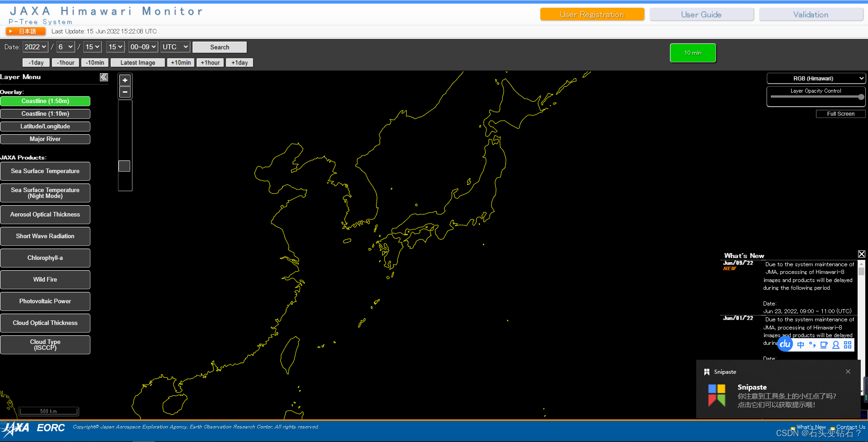868x442 pixels.
Task: Go back one hour with -1hour
Action: (x=66, y=63)
